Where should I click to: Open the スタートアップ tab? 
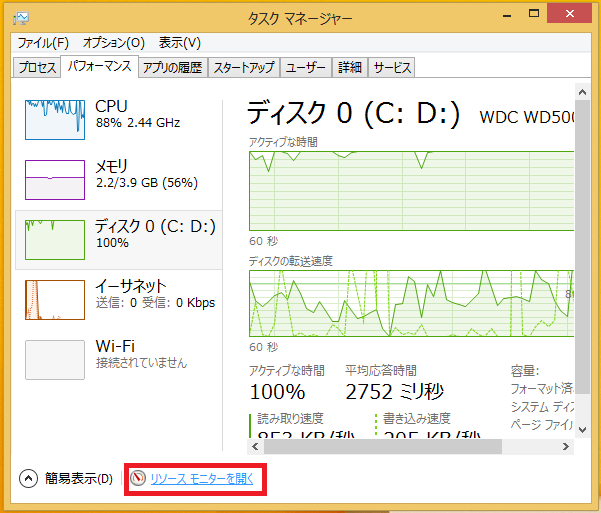pyautogui.click(x=244, y=67)
